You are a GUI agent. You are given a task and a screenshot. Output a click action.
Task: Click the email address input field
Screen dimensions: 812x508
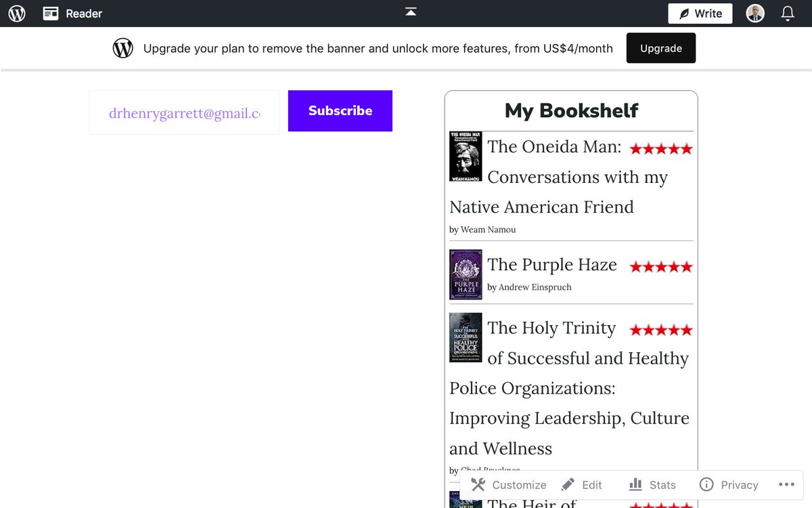click(184, 113)
